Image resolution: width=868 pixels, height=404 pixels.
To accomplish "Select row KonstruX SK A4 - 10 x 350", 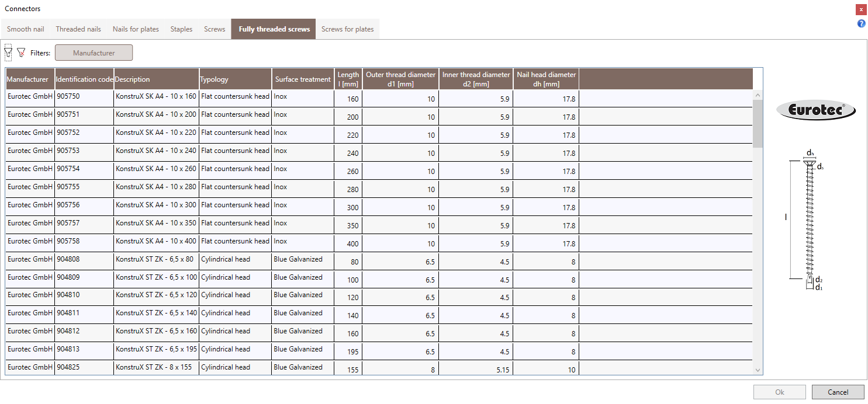I will (x=379, y=225).
